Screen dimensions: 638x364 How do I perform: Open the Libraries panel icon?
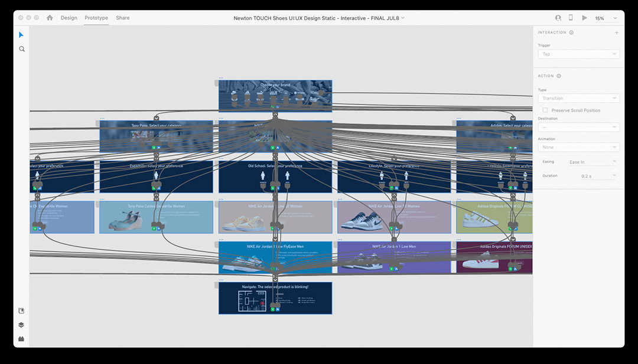21,311
